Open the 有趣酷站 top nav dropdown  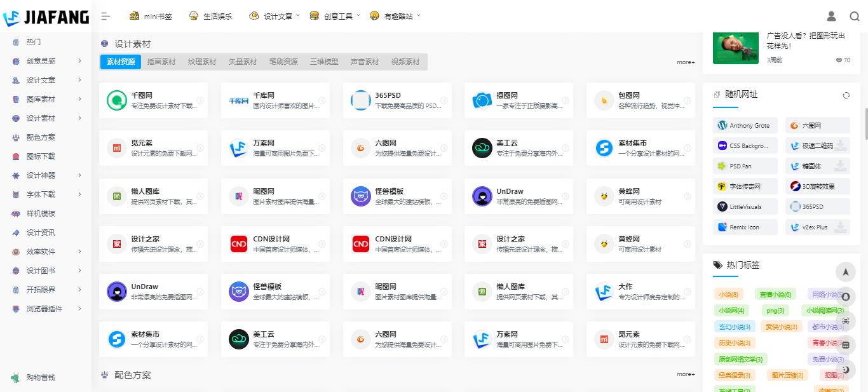click(x=395, y=17)
